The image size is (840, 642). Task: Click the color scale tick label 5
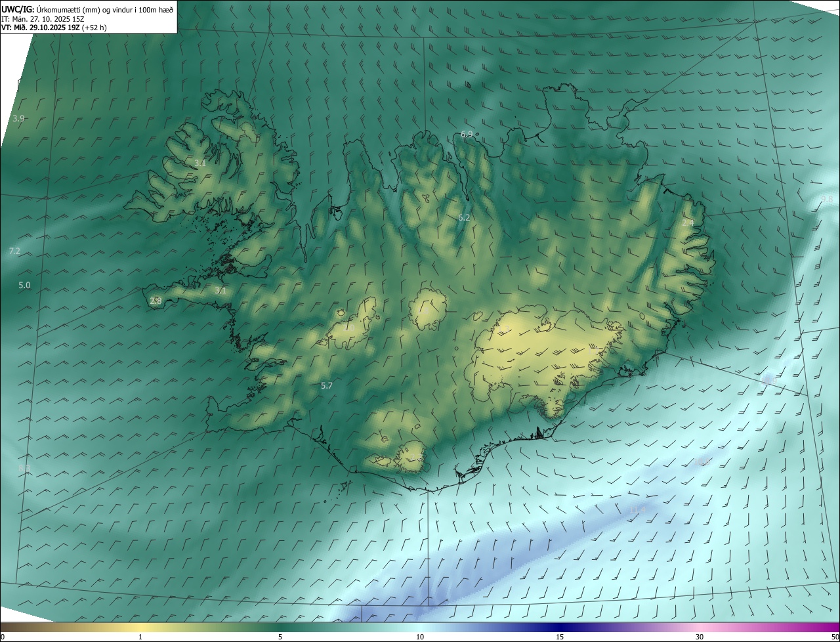pos(280,637)
